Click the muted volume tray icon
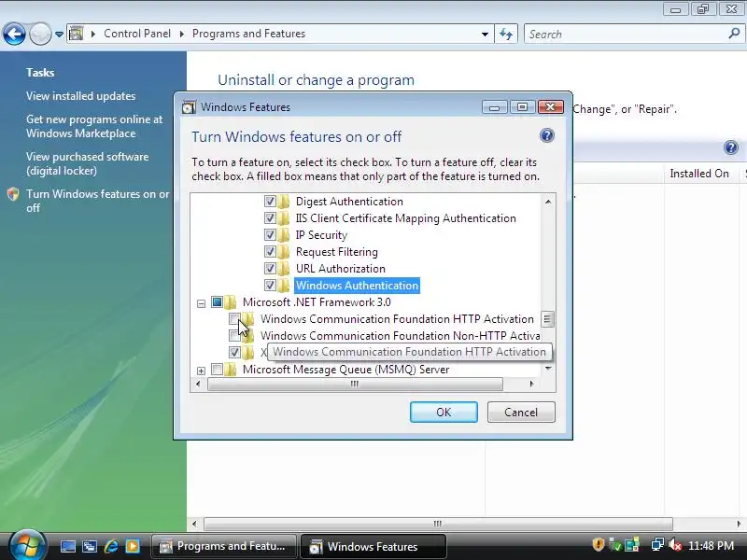Screen dimensions: 747x560 (x=674, y=545)
